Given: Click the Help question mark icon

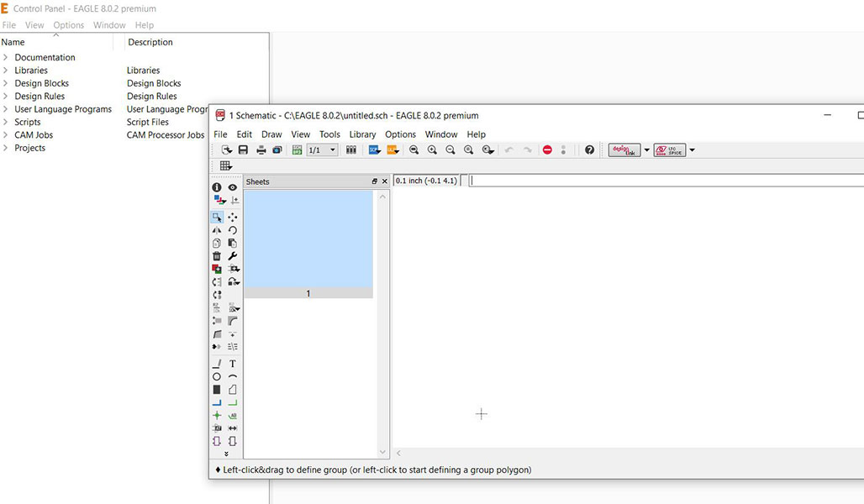Looking at the screenshot, I should point(590,150).
